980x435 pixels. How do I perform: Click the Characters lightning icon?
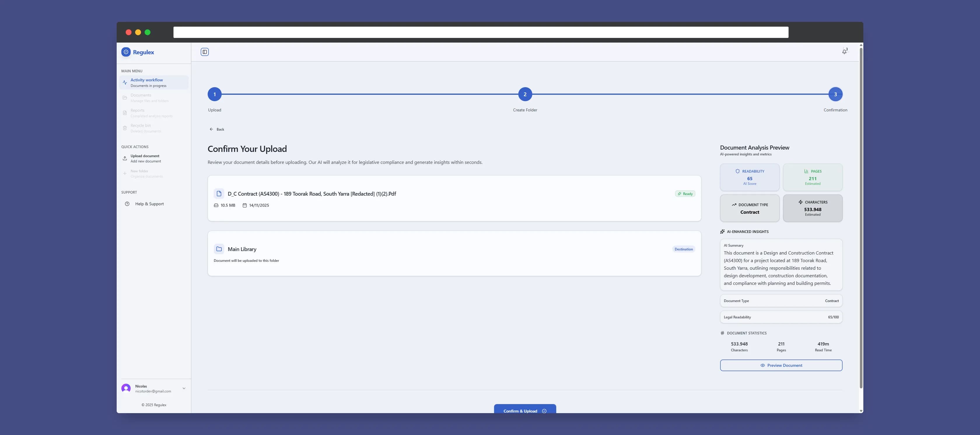(800, 202)
